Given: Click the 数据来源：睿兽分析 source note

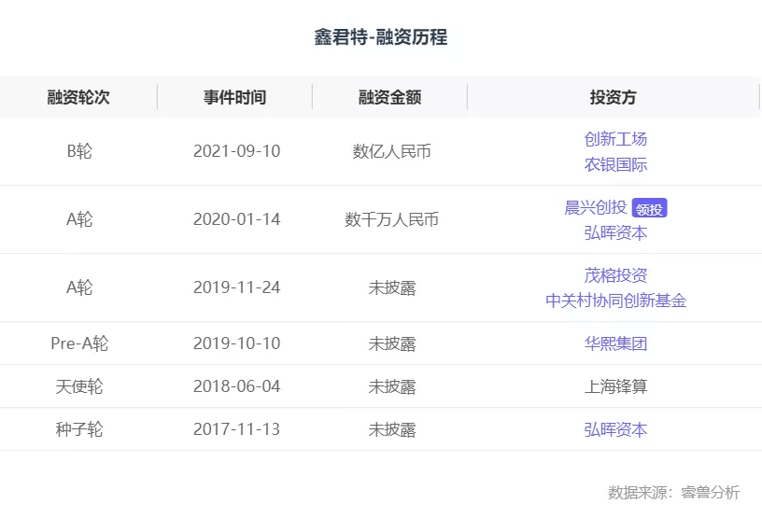Looking at the screenshot, I should tap(673, 492).
